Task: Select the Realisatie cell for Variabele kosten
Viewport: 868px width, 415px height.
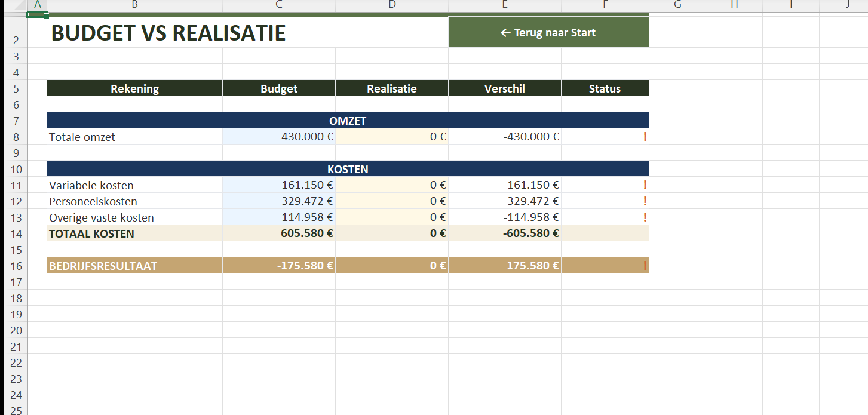Action: pyautogui.click(x=392, y=185)
